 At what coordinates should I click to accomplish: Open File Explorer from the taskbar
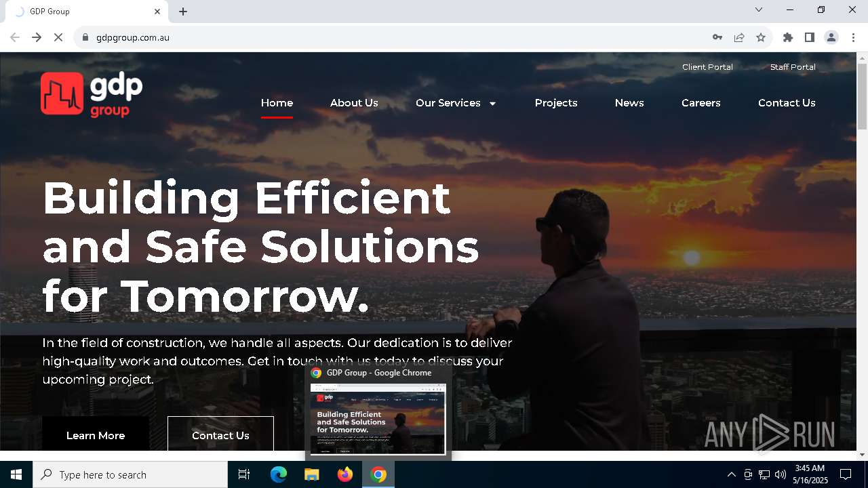tap(312, 474)
